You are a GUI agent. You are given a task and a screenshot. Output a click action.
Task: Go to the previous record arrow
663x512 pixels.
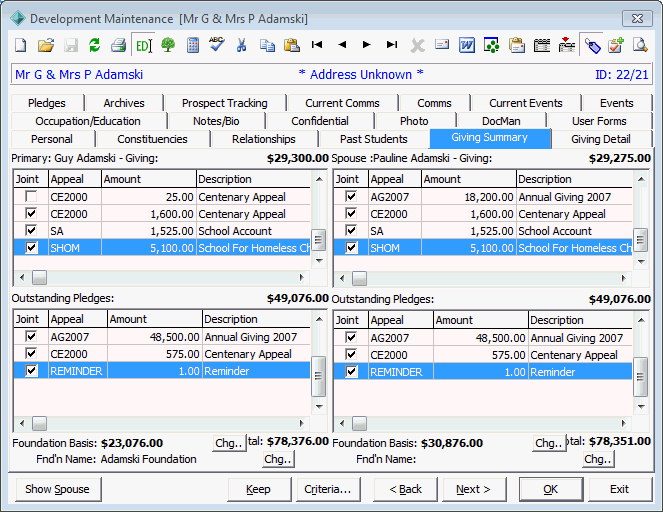(x=342, y=44)
